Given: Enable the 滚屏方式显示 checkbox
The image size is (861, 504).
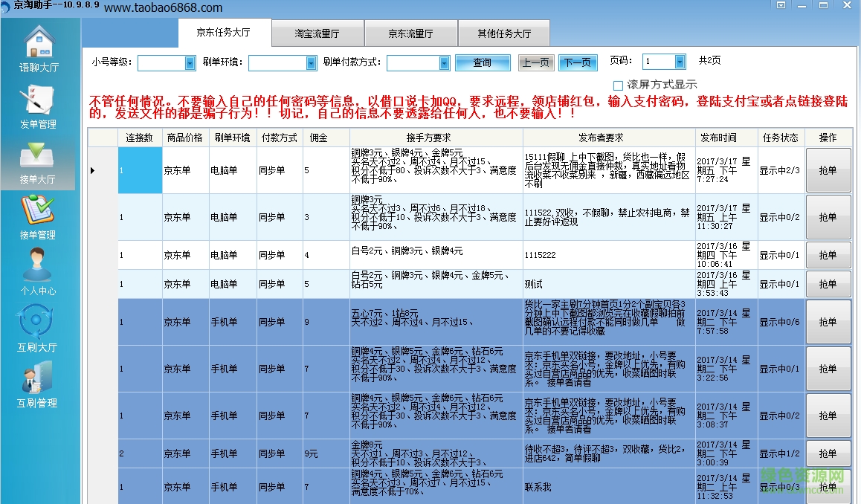Looking at the screenshot, I should tap(618, 85).
